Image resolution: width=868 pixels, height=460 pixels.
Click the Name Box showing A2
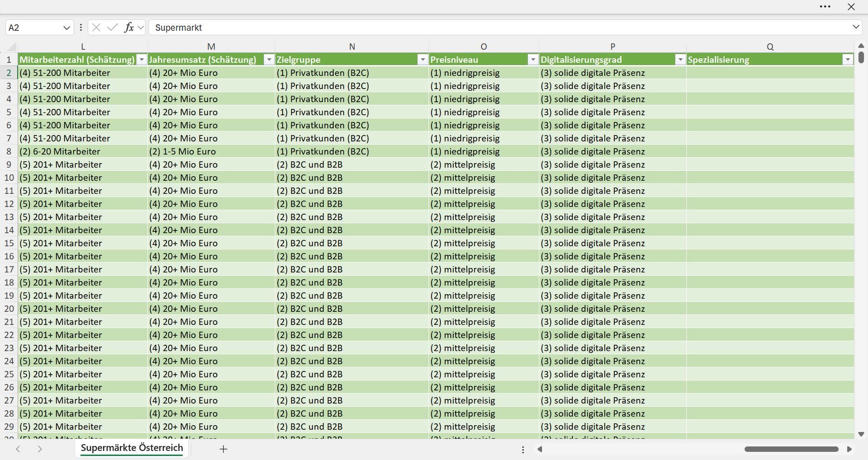34,27
